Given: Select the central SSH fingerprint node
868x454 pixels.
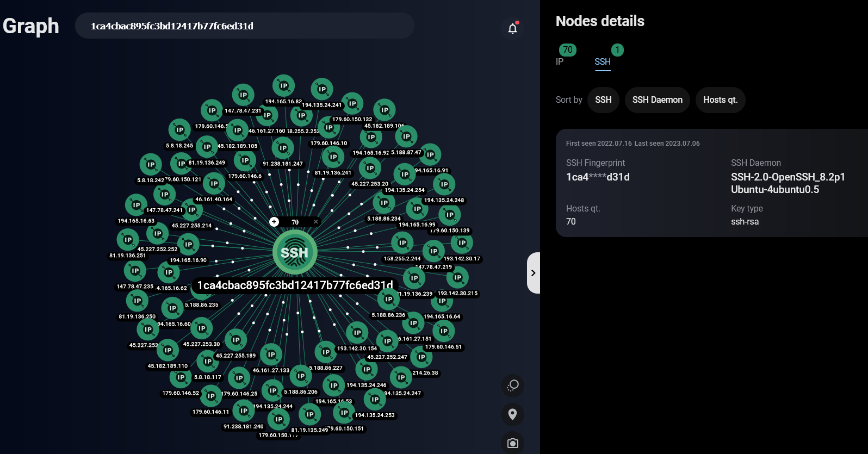Looking at the screenshot, I should [294, 252].
